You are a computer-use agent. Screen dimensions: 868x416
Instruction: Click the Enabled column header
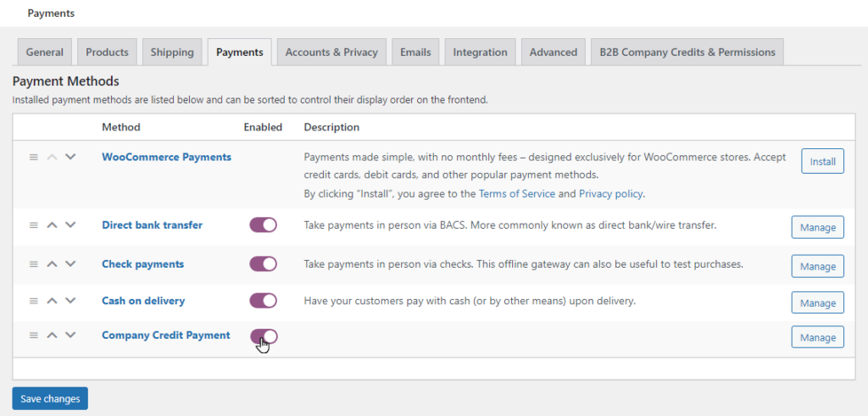pos(263,127)
